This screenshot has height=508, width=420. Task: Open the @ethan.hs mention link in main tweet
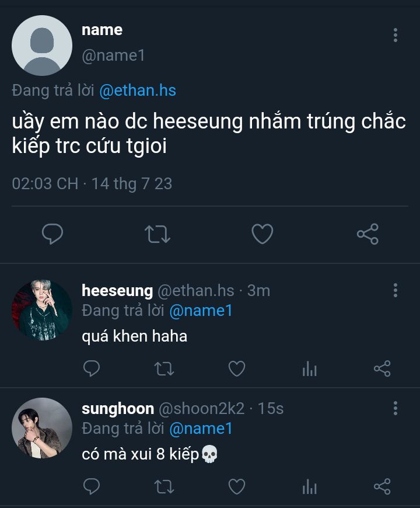pos(138,91)
